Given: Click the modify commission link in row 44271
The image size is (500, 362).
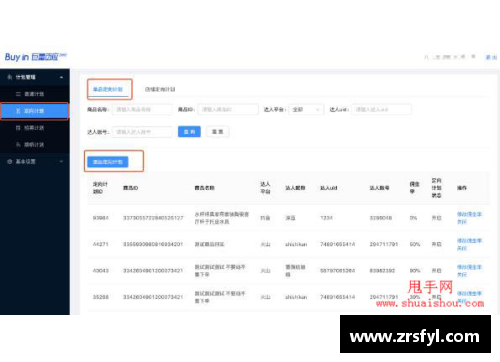Looking at the screenshot, I should click(x=469, y=241).
